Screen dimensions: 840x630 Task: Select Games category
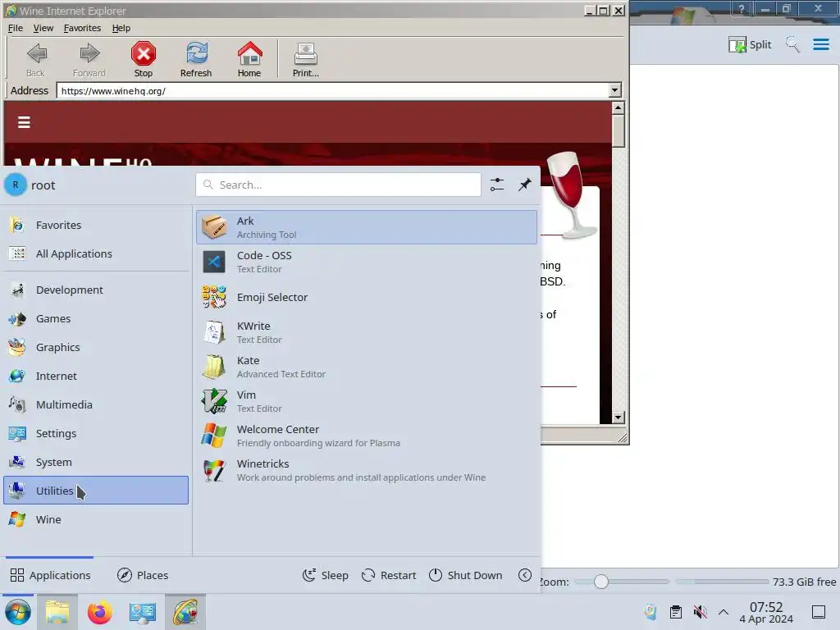[x=96, y=319]
